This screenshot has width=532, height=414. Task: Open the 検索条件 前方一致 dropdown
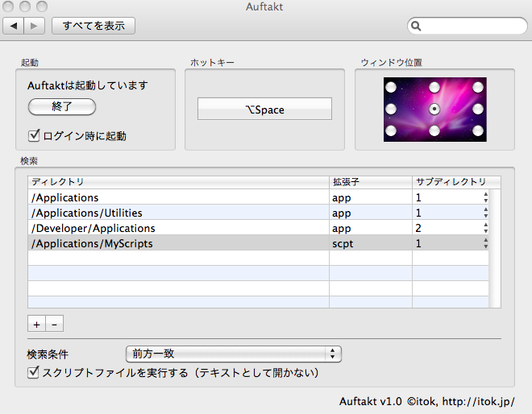(x=234, y=354)
